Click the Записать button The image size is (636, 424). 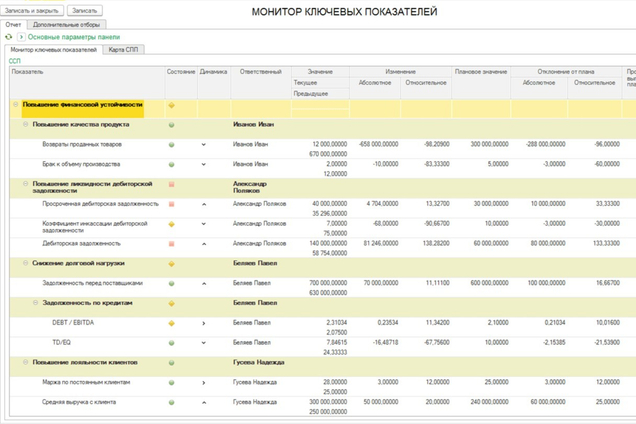(x=84, y=11)
